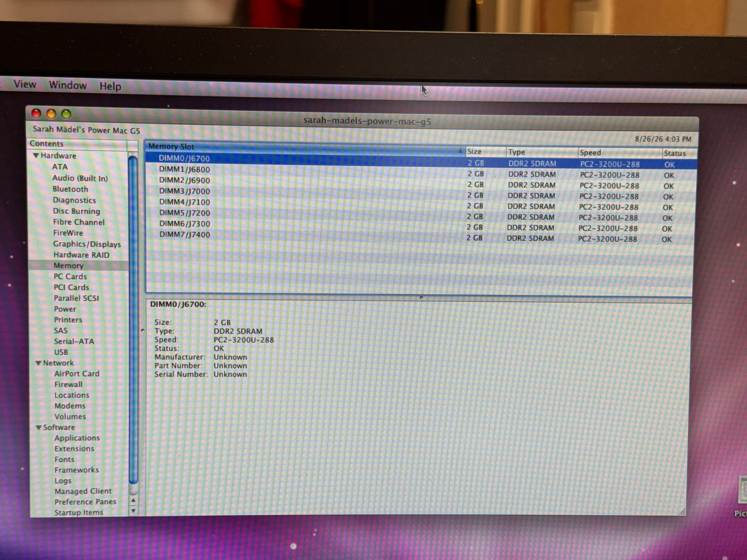Open Diagnostics hardware entry
The width and height of the screenshot is (747, 560).
(74, 200)
